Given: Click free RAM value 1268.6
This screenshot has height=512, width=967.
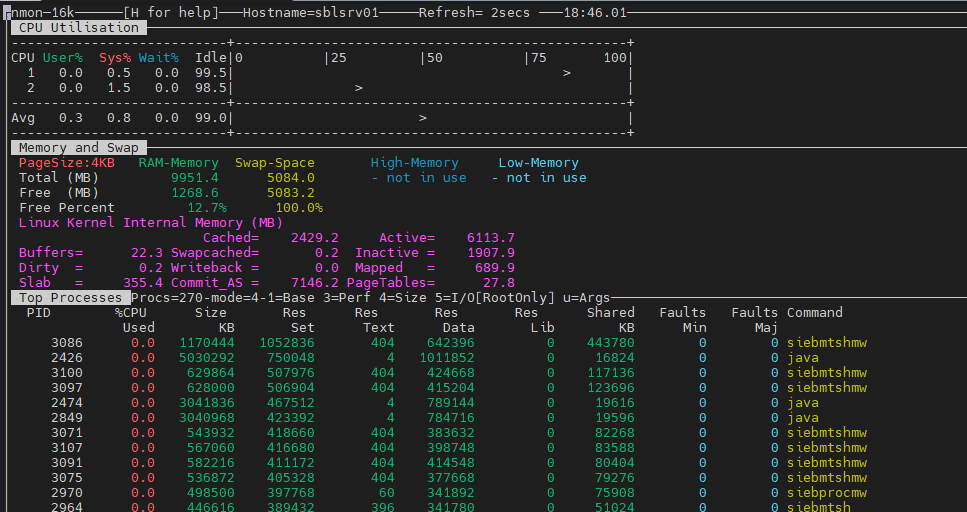Looking at the screenshot, I should click(195, 193).
